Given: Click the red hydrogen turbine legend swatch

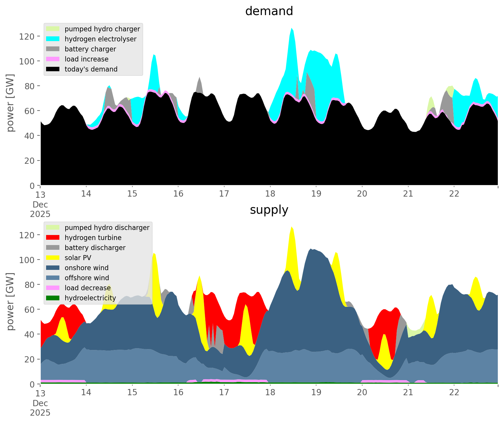Looking at the screenshot, I should tap(53, 238).
